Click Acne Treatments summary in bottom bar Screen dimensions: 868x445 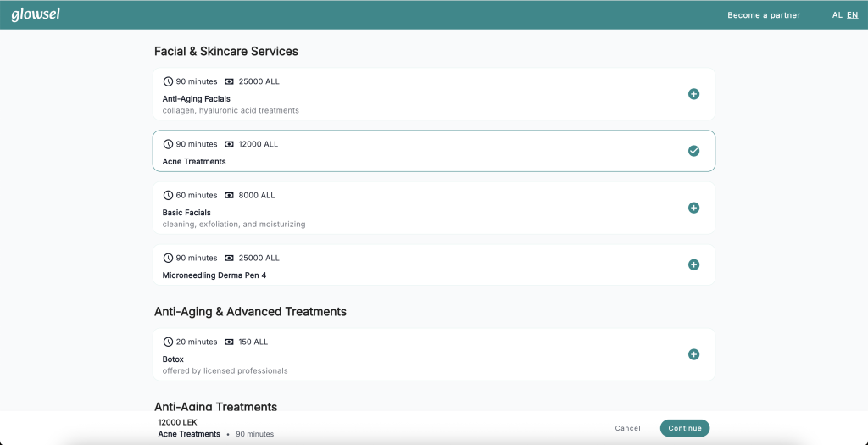tap(189, 434)
